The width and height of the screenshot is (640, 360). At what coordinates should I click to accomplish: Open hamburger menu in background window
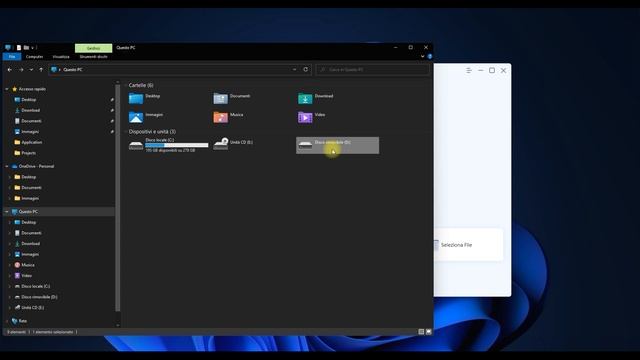[469, 71]
